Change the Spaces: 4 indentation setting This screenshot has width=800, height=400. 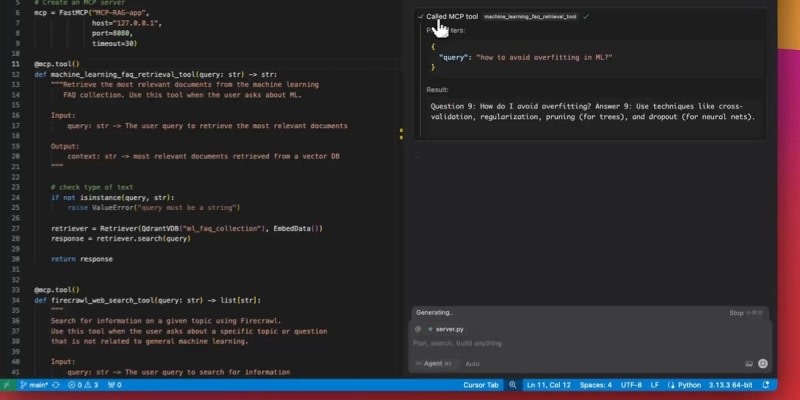pos(595,384)
